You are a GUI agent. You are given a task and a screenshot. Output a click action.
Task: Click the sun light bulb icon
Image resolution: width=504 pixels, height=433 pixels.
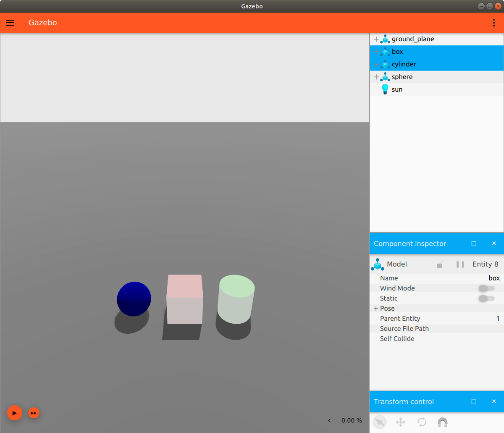[385, 89]
